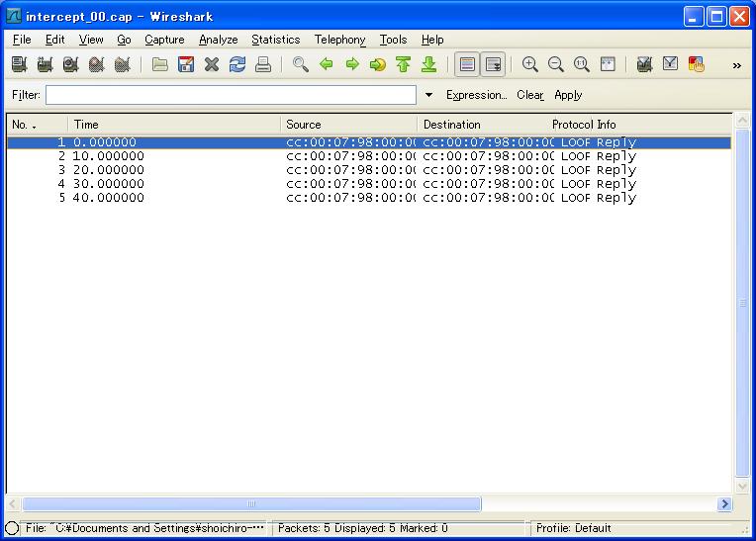This screenshot has height=541, width=756.
Task: Open the Capture menu
Action: tap(164, 40)
